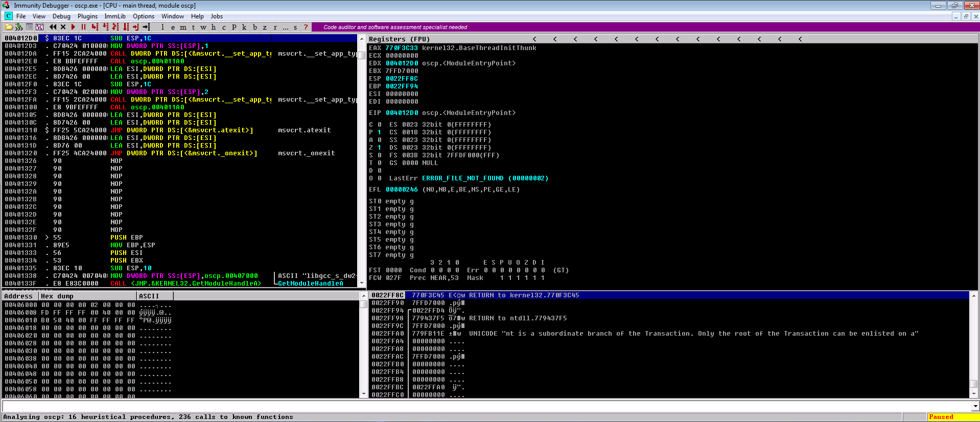Click the command input field at bottom
Image resolution: width=980 pixels, height=422 pixels.
(x=486, y=406)
